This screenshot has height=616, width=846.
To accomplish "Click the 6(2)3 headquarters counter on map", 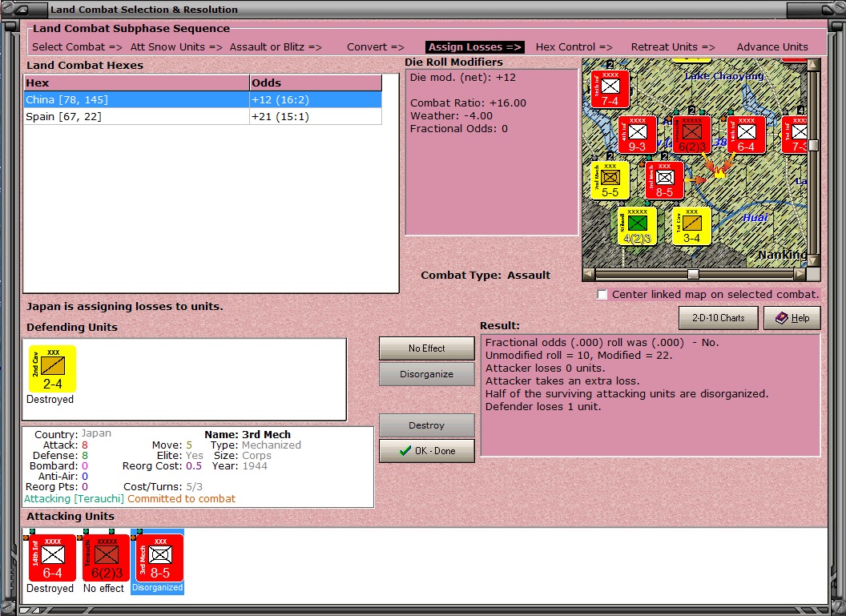I will (x=691, y=135).
